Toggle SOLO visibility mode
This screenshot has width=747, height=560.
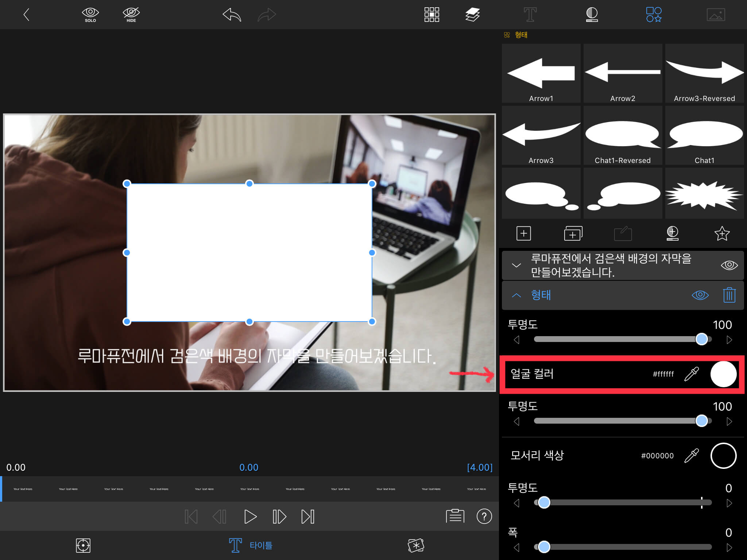[x=90, y=15]
